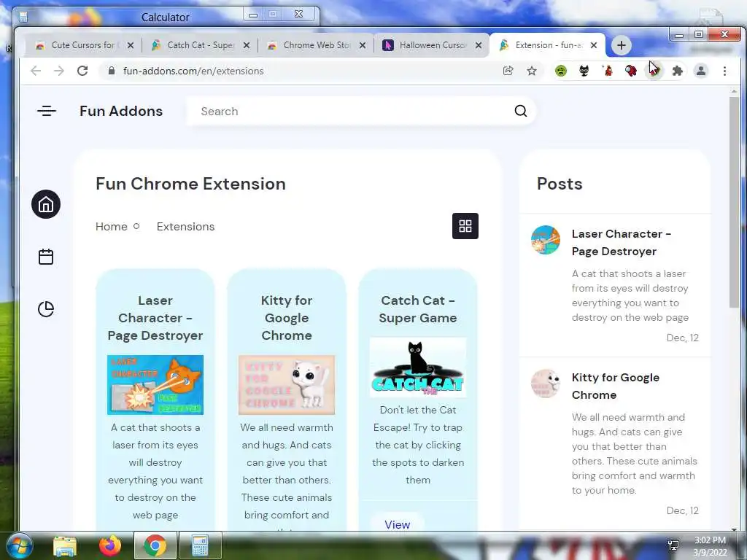
Task: Go back to previous page
Action: 36,71
